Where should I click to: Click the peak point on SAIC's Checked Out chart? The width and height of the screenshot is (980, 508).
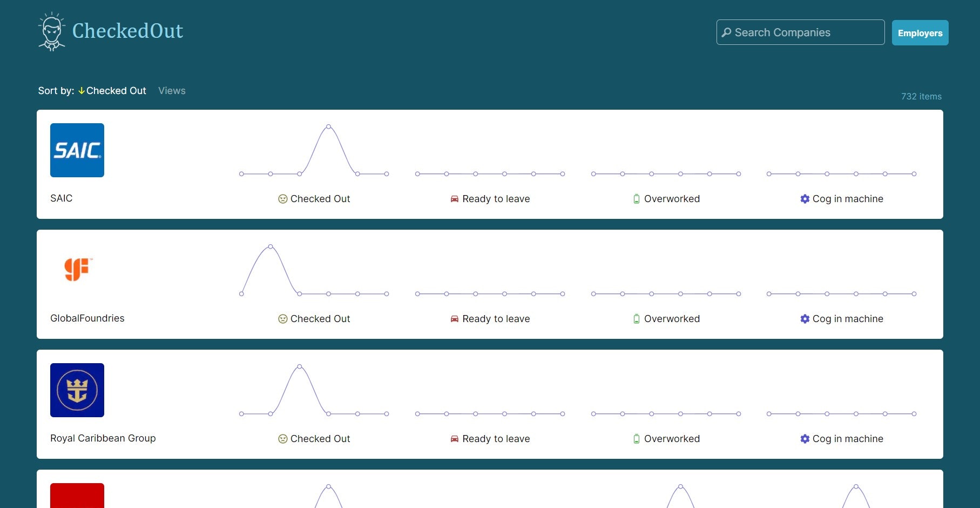coord(328,126)
